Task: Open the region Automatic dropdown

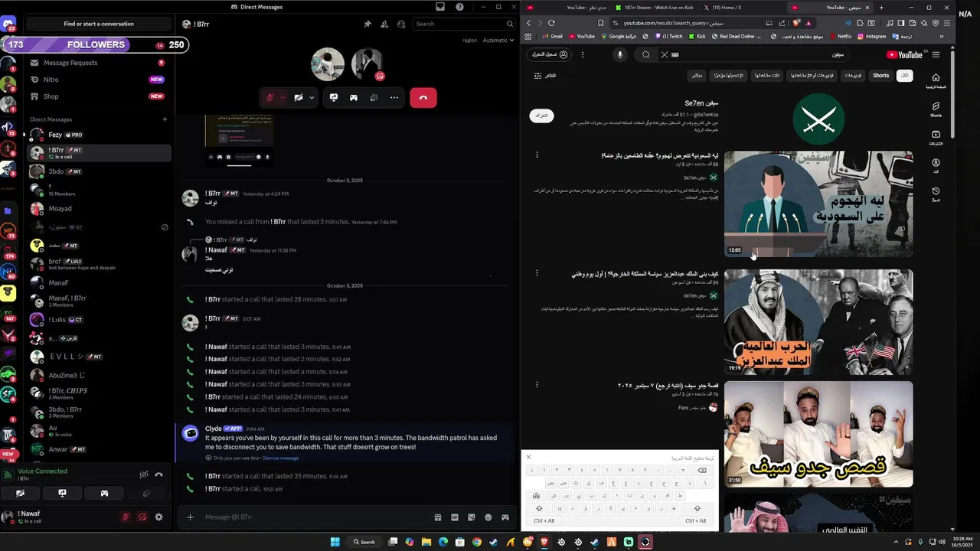Action: point(498,40)
